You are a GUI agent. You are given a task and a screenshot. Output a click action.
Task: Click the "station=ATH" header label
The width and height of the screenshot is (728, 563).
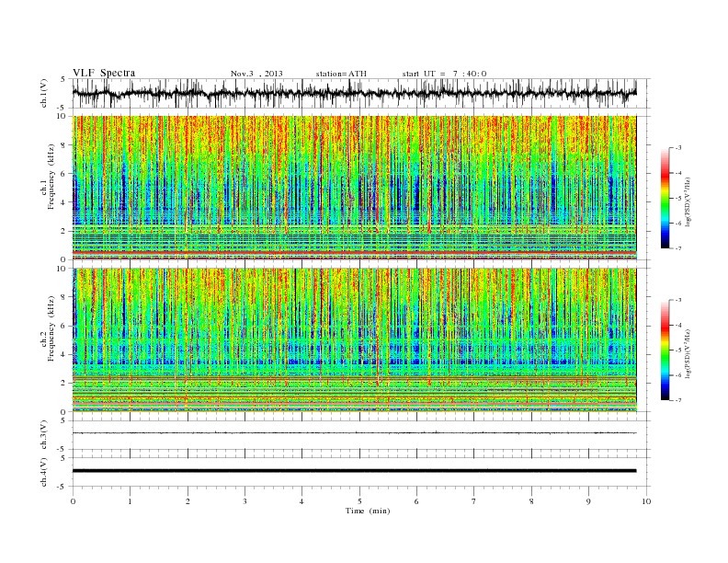tap(341, 74)
